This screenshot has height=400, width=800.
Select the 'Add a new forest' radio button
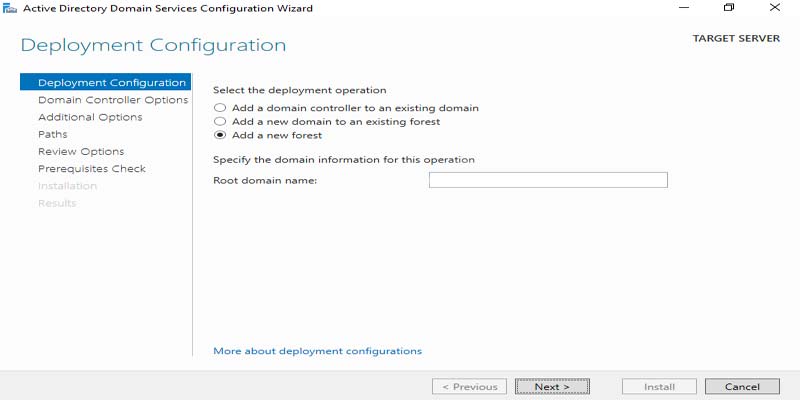[220, 136]
